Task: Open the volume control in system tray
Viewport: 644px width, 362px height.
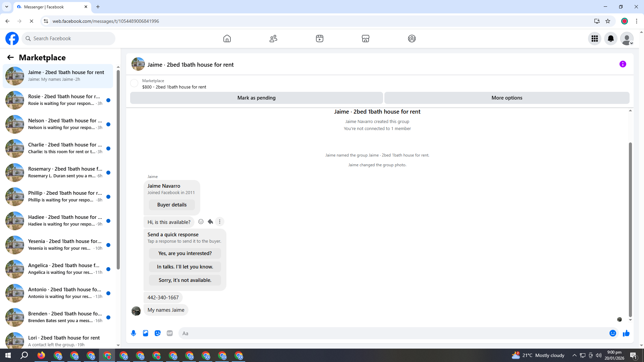Action: [599, 355]
